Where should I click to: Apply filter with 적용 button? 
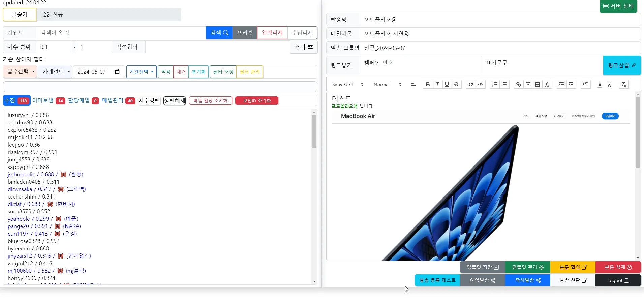(x=166, y=72)
